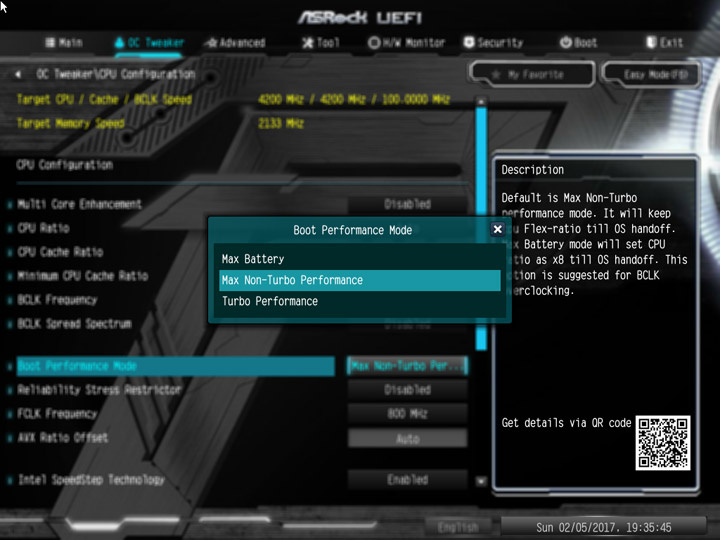This screenshot has height=540, width=720.
Task: Open FCLK Frequency 800 MHz dropdown
Action: (x=407, y=414)
